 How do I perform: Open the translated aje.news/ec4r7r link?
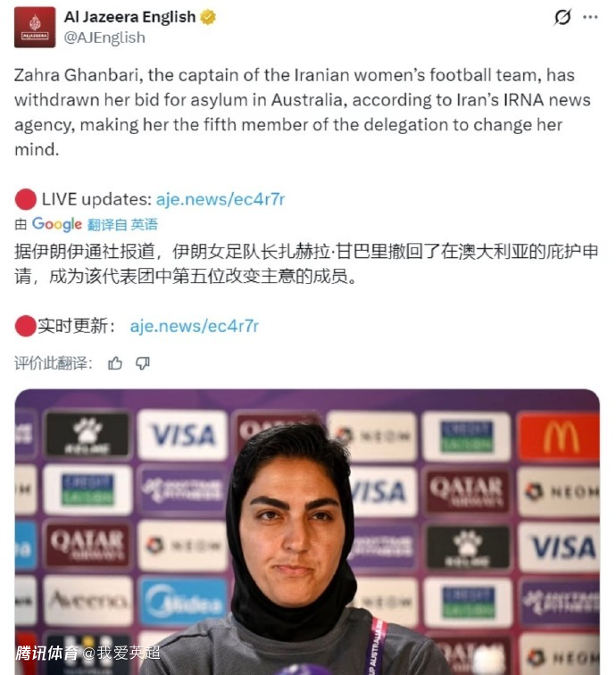(195, 326)
